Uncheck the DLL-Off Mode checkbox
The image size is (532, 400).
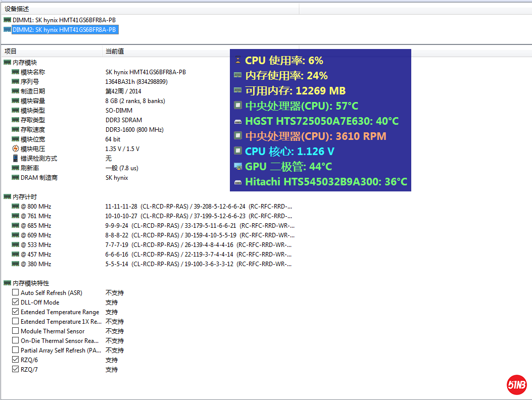tap(16, 303)
